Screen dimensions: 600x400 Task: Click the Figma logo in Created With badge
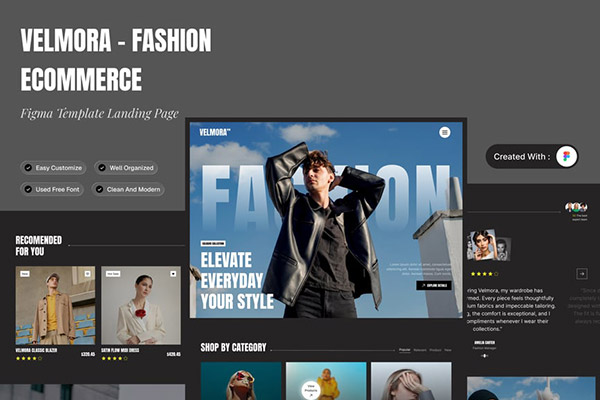[566, 156]
